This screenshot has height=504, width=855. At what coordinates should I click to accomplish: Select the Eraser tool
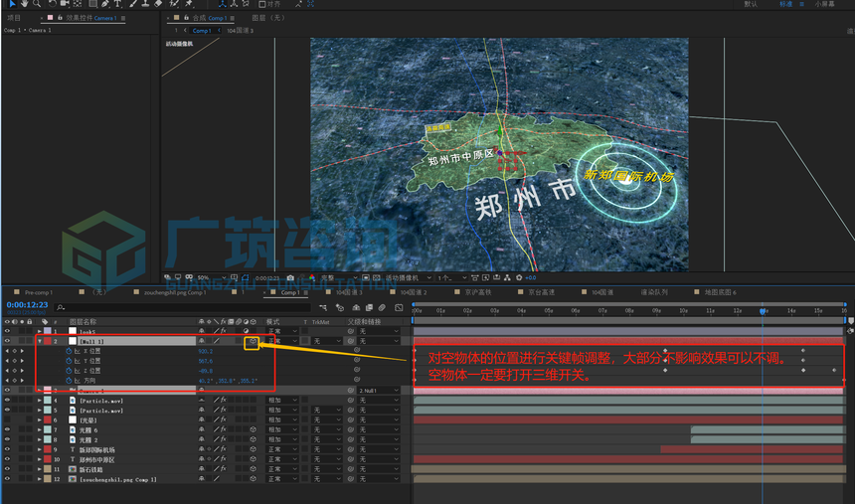point(158,3)
